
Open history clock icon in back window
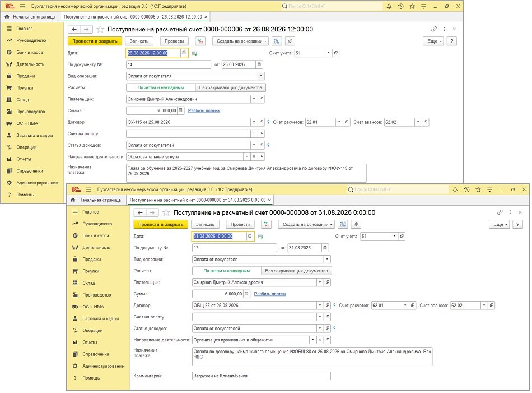[x=401, y=6]
